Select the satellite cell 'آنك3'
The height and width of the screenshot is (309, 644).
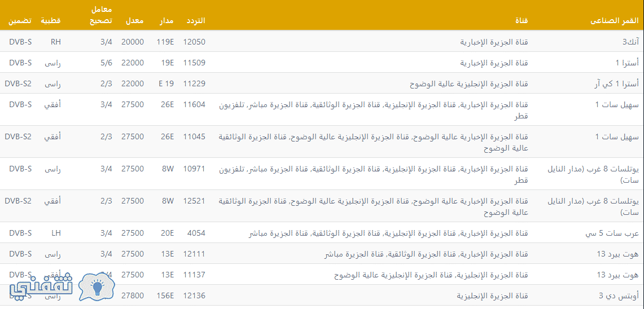point(630,42)
